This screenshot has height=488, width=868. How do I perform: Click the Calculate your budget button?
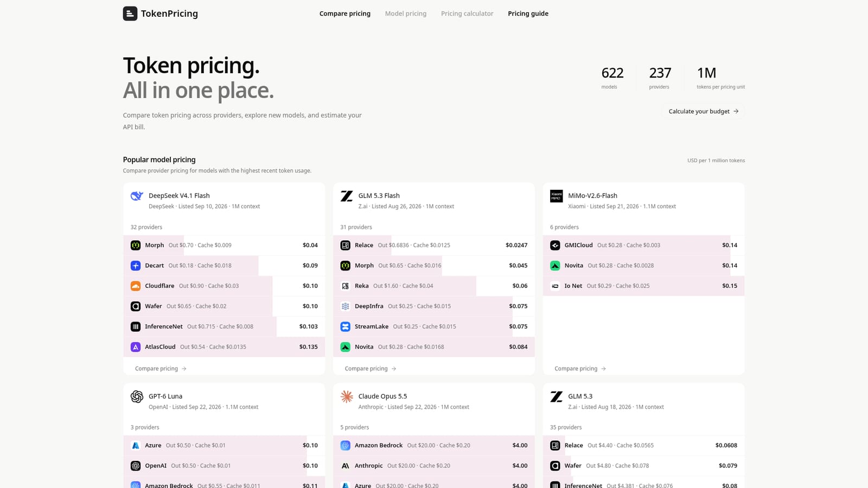pos(703,111)
